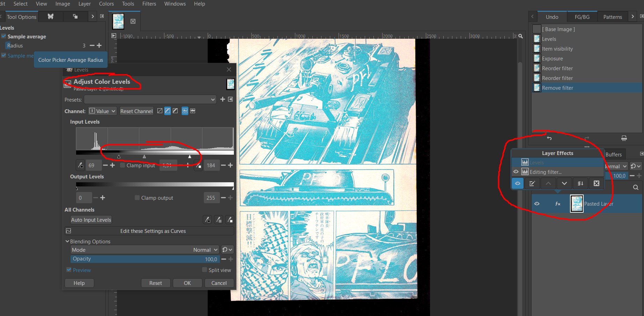Screen dimensions: 644x316
Task: Pick gray point for all channels
Action: coord(219,220)
